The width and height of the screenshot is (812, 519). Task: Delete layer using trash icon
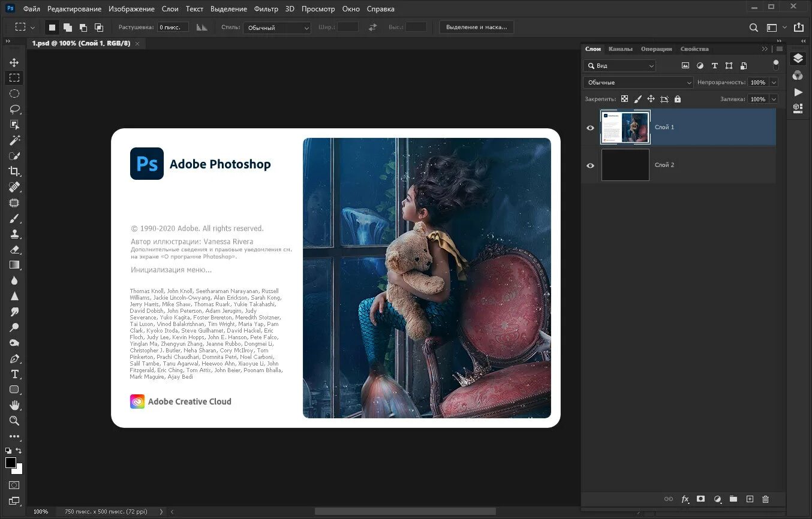(765, 499)
